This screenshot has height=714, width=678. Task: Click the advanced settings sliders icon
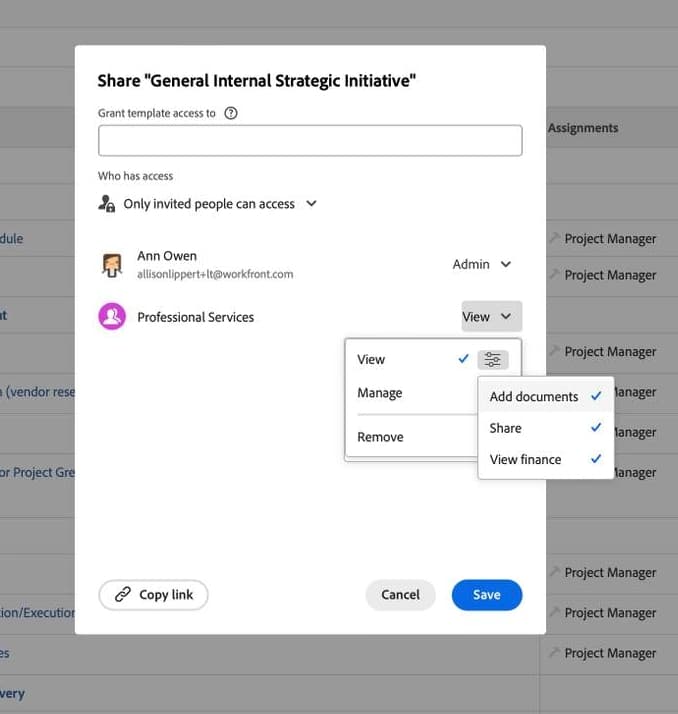click(493, 360)
